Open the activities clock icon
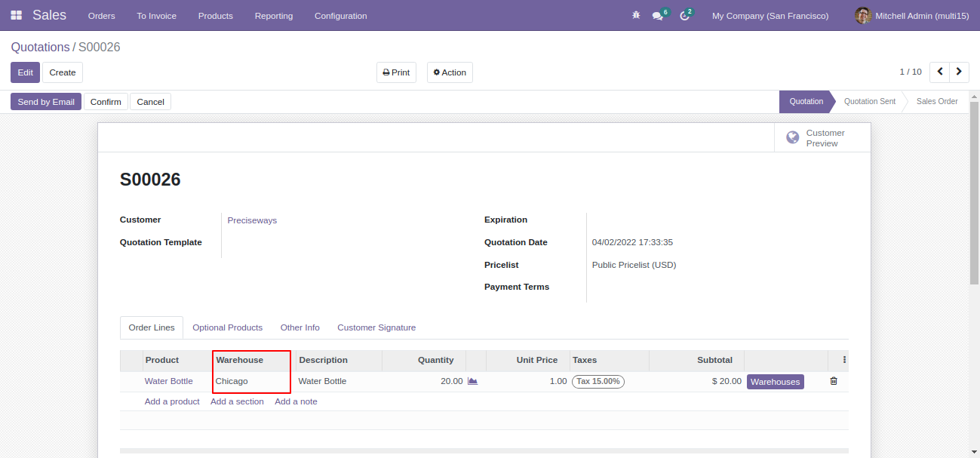 684,16
